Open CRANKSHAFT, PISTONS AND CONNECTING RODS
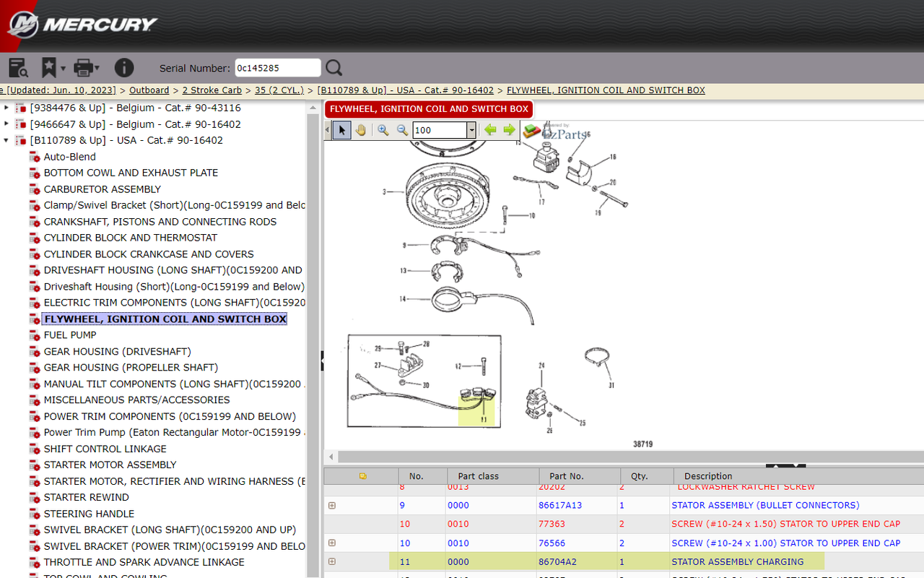This screenshot has height=578, width=924. click(x=160, y=222)
